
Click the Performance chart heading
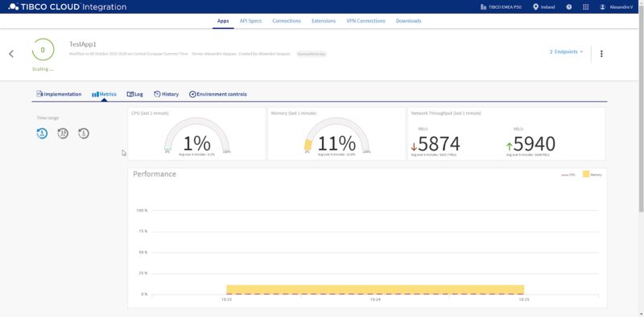coord(155,174)
